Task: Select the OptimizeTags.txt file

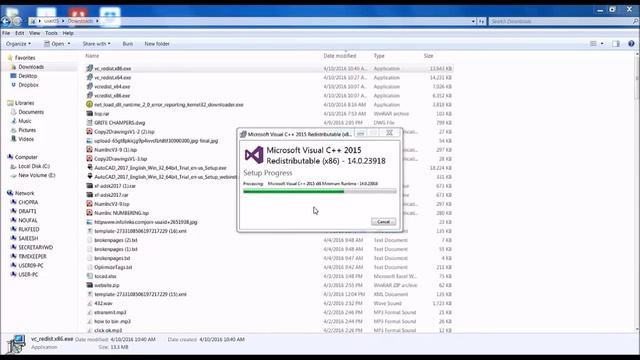Action: click(x=113, y=267)
